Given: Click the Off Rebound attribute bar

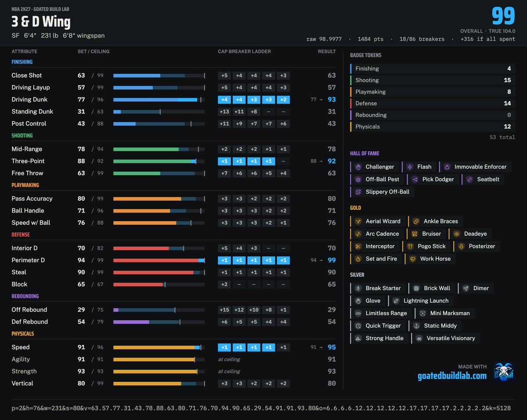Looking at the screenshot, I should click(159, 310).
